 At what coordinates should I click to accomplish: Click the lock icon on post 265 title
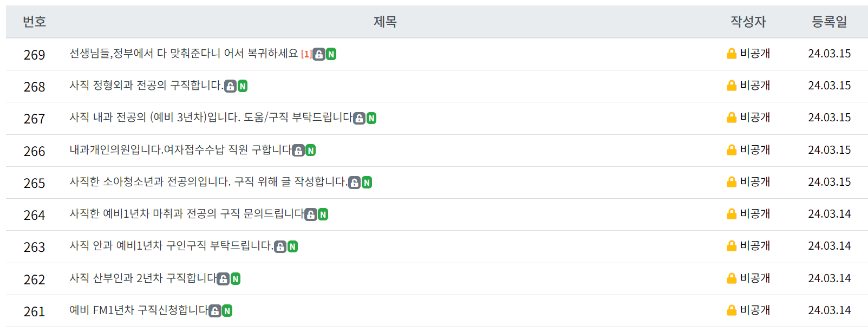point(354,183)
